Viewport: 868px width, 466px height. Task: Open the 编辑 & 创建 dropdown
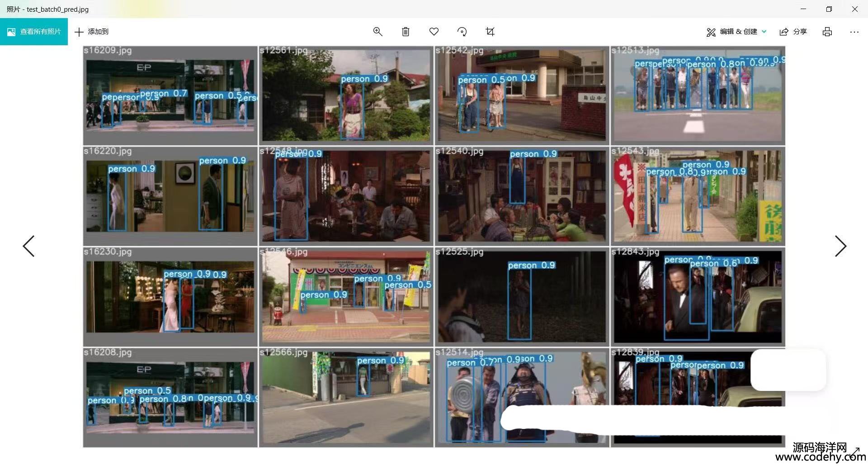click(736, 32)
